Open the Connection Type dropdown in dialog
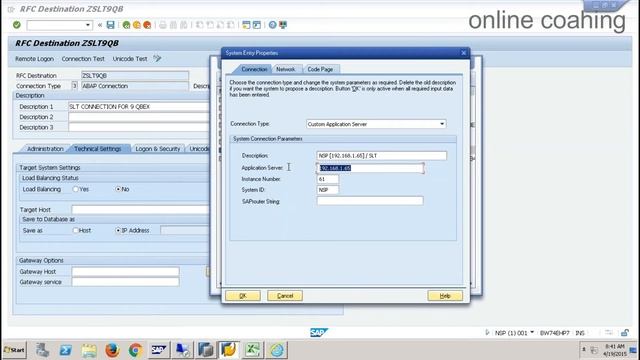The height and width of the screenshot is (360, 640). pyautogui.click(x=442, y=124)
